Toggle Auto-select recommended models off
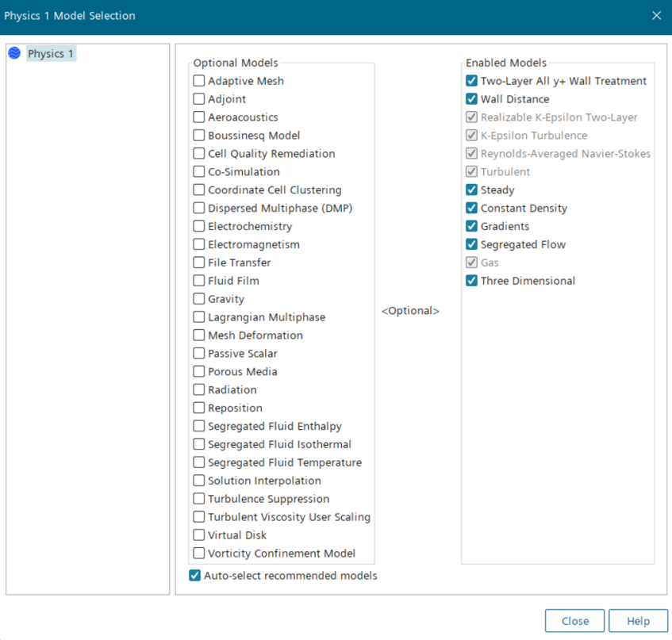This screenshot has width=672, height=640. (x=195, y=576)
